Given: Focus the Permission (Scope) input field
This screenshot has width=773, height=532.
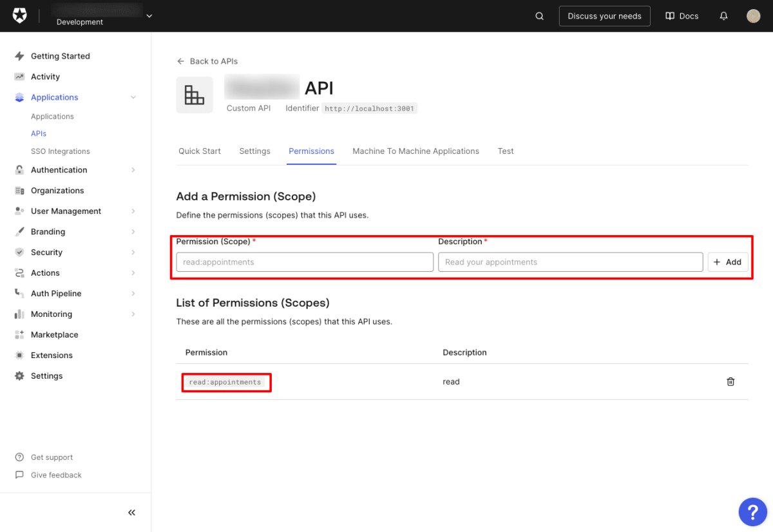Looking at the screenshot, I should [x=305, y=262].
